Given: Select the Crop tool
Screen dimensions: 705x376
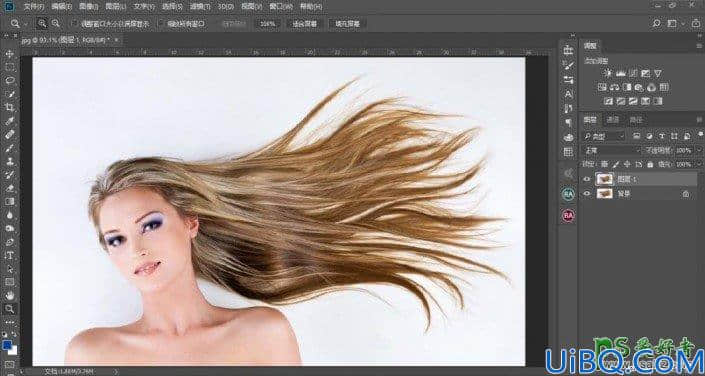Looking at the screenshot, I should coord(9,107).
